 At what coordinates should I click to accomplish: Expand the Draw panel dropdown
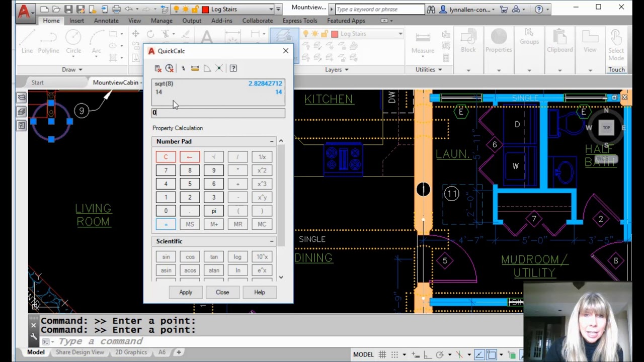(x=73, y=70)
